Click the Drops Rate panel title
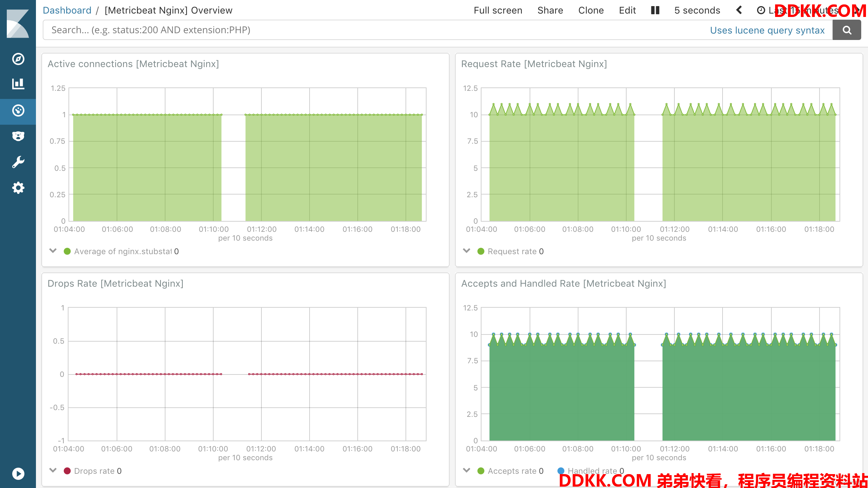The height and width of the screenshot is (488, 868). click(x=116, y=284)
